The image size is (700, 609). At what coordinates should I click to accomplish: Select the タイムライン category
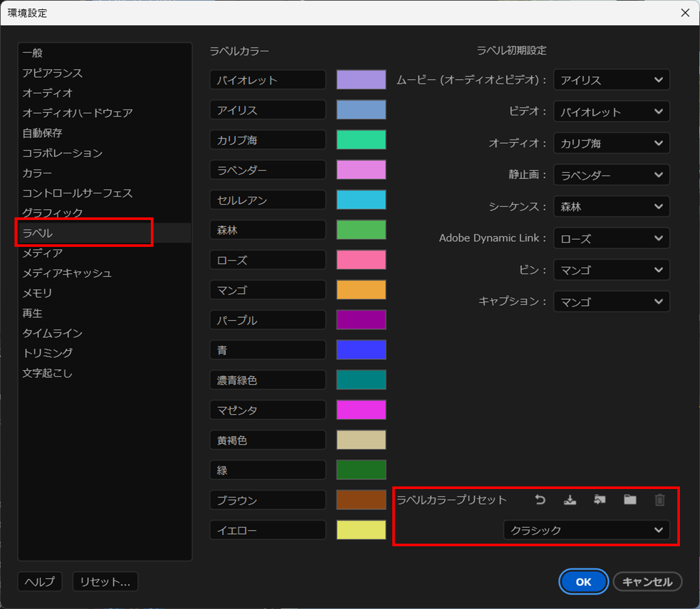(x=52, y=333)
